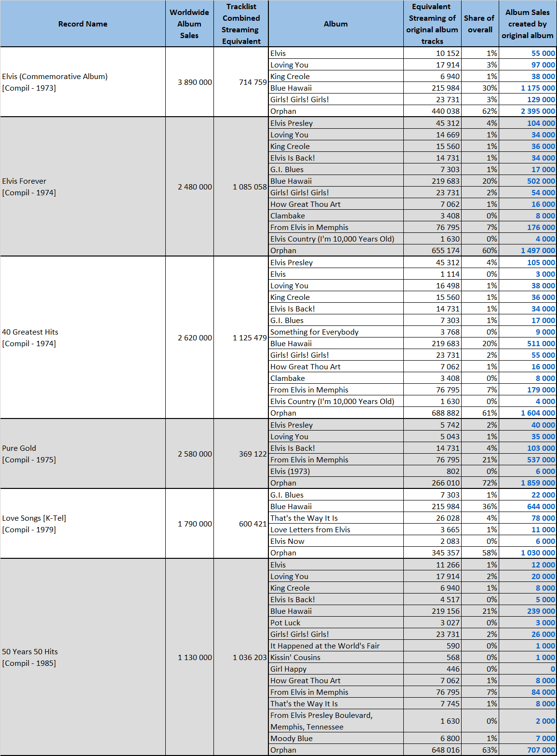
Task: Click the "Kissin' Cousins" album cell
Action: coord(336,657)
